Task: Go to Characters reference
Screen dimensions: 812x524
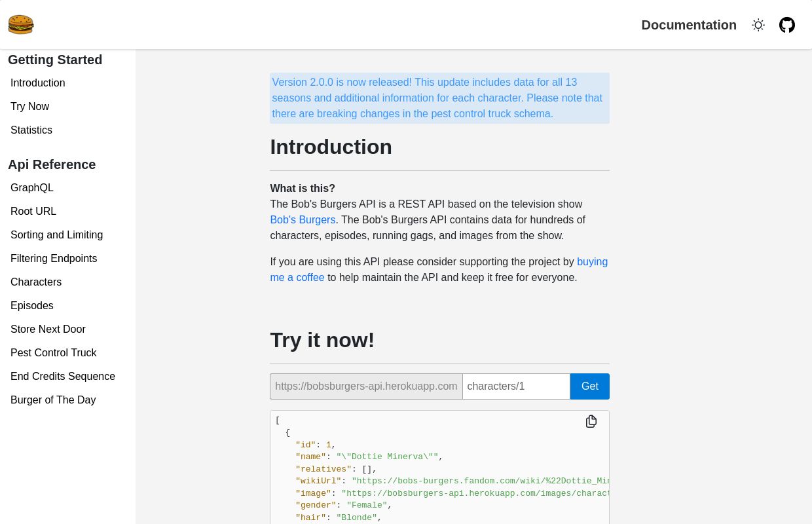Action: pyautogui.click(x=36, y=282)
